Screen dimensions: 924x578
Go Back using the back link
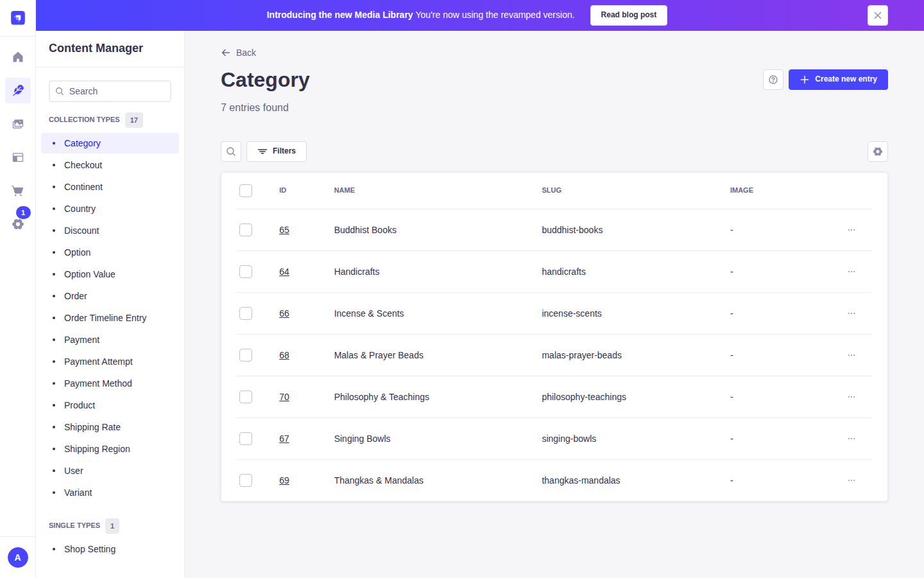pyautogui.click(x=239, y=53)
